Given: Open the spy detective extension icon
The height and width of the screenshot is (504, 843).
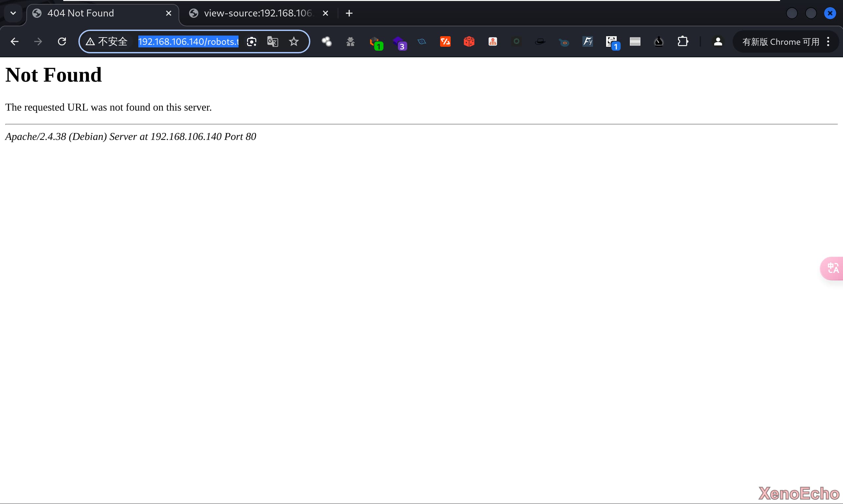Looking at the screenshot, I should (350, 42).
